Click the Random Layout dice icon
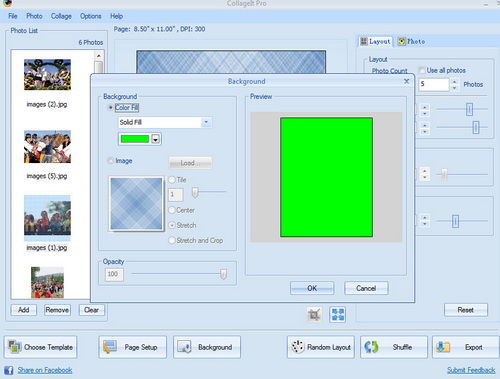The width and height of the screenshot is (500, 379). click(x=298, y=347)
